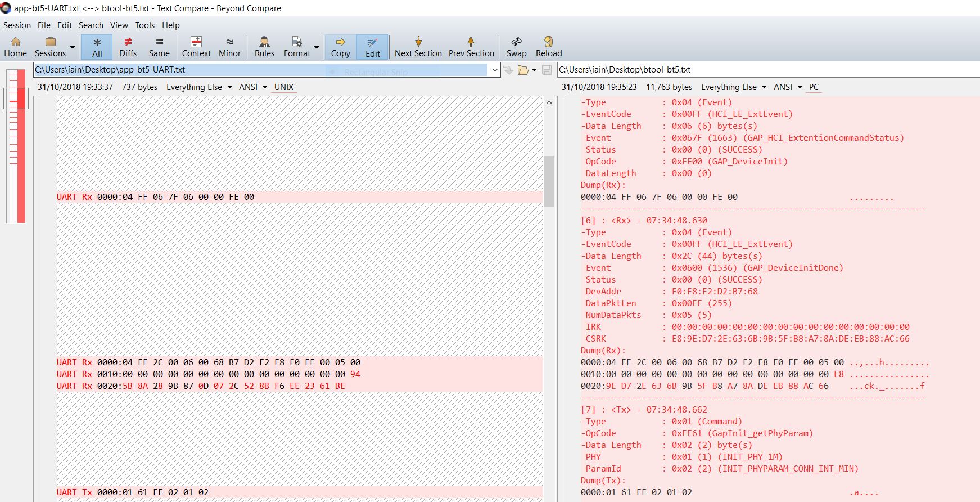The image size is (980, 502).
Task: Click the Home toolbar icon
Action: (x=16, y=47)
